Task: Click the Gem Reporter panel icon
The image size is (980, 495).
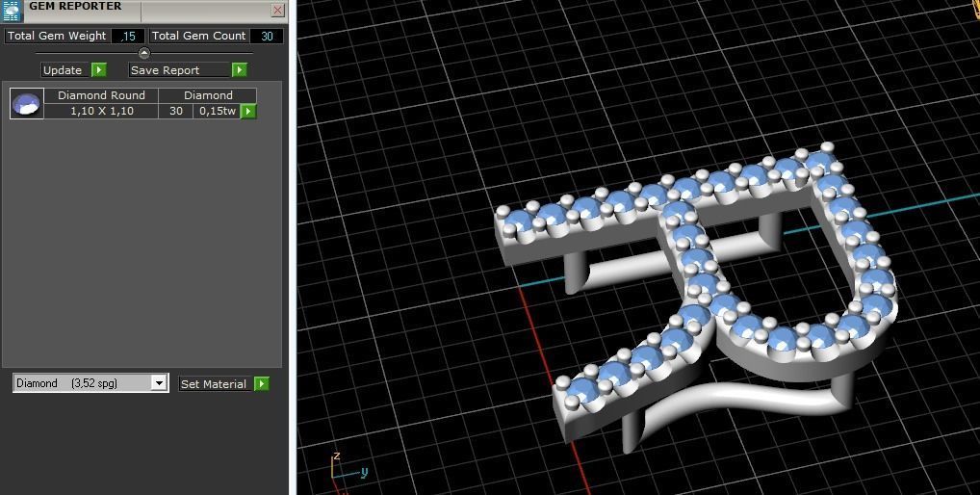Action: 13,11
